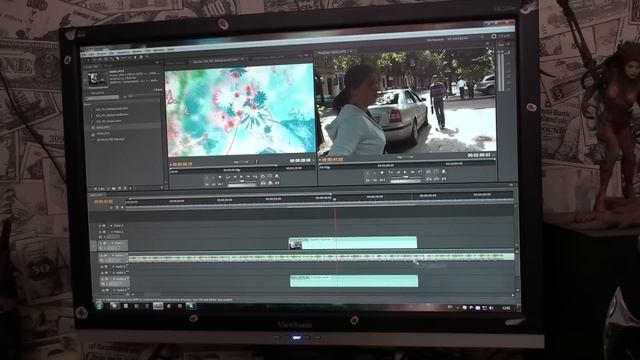
Task: Expand the Video 3 track
Action: pos(111,226)
